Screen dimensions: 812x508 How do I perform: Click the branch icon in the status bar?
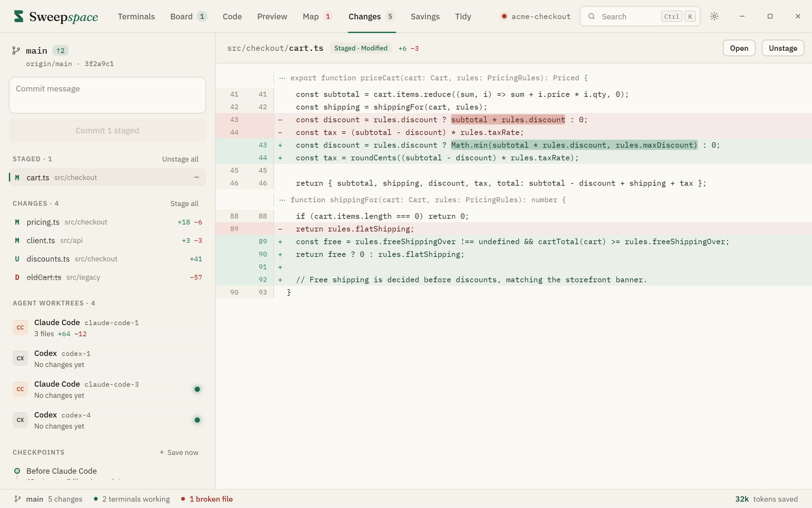(18, 499)
